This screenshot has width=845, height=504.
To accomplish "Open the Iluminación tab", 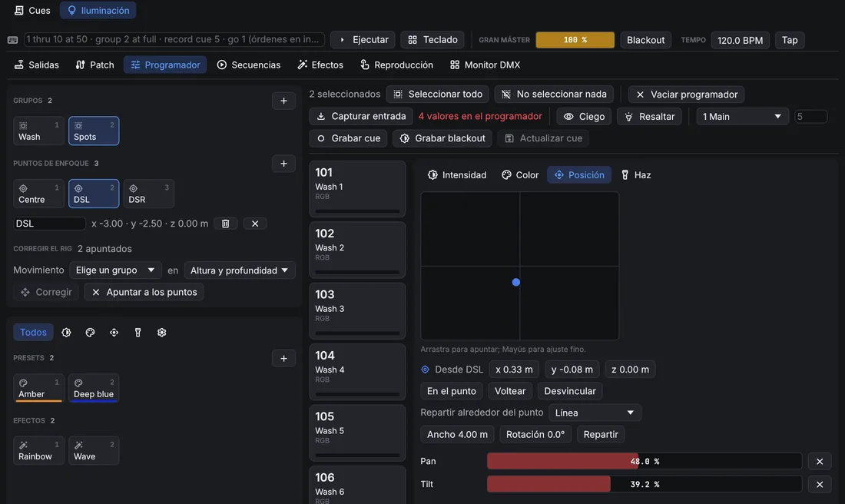I will pos(98,10).
